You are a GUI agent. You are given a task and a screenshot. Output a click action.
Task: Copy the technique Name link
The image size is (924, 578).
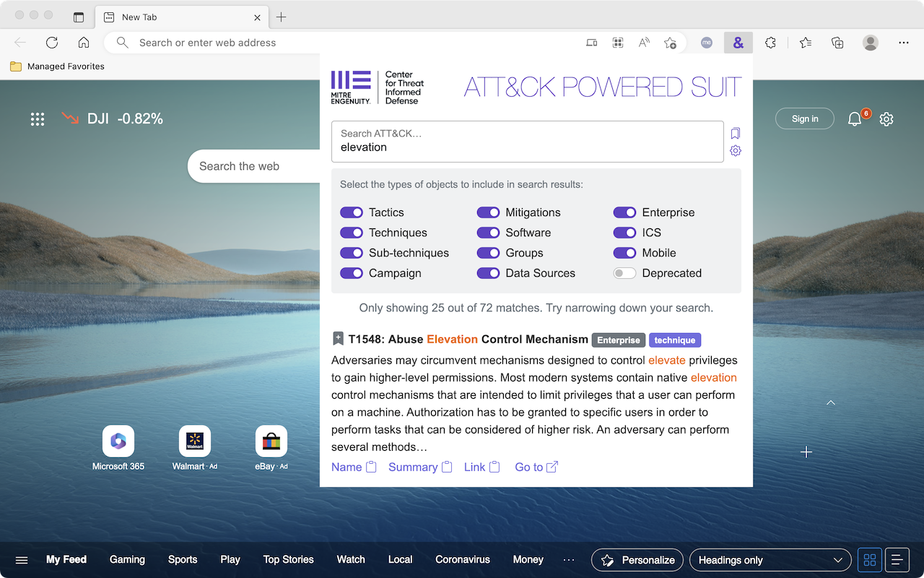click(354, 467)
